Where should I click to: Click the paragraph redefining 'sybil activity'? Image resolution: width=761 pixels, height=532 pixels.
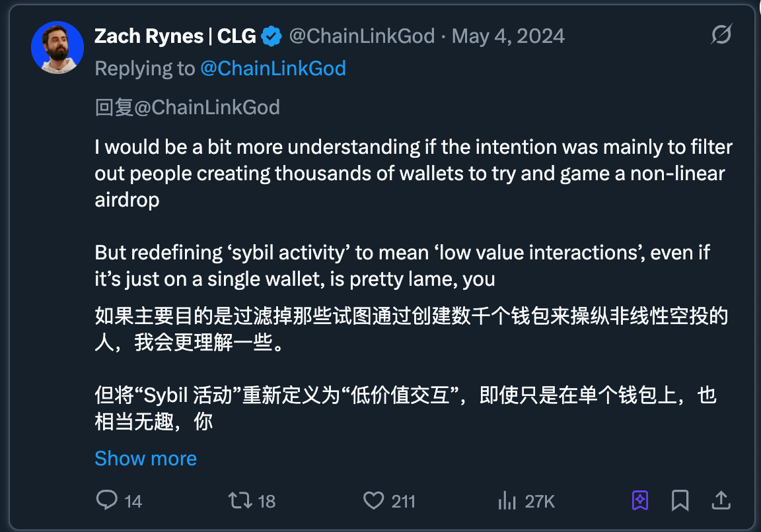tap(402, 265)
